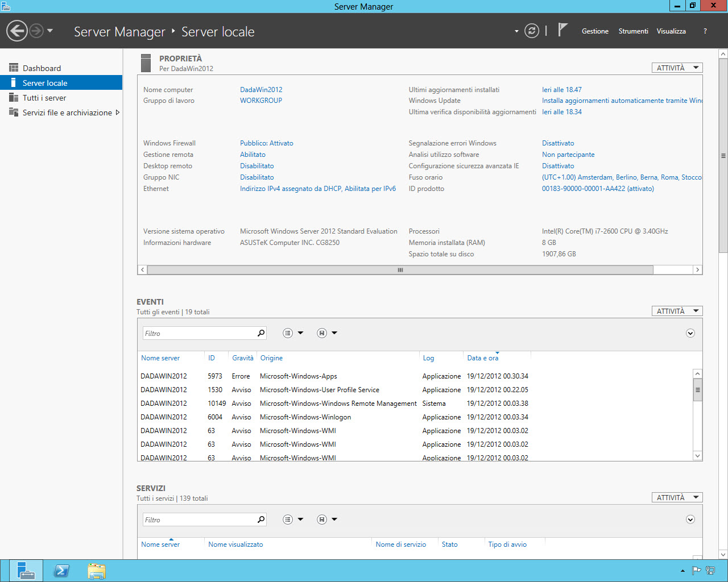This screenshot has width=728, height=582.
Task: Select the User Profile Service event row
Action: coord(414,390)
